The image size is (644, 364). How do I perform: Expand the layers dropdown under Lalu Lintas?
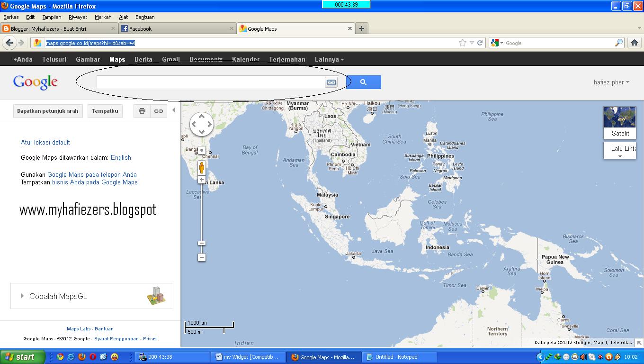(x=620, y=156)
